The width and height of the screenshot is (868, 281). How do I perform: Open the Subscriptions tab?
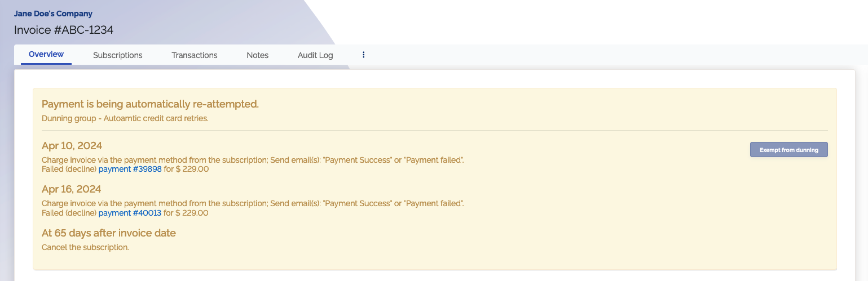coord(117,55)
